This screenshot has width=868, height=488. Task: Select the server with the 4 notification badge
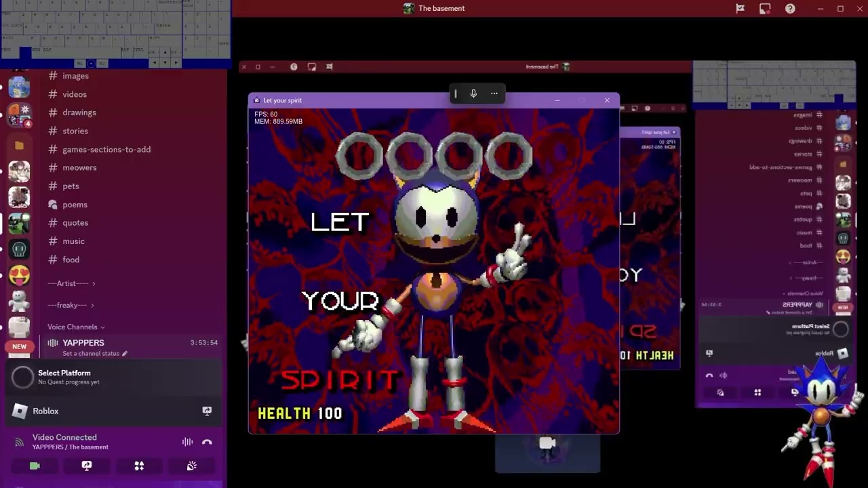tap(19, 116)
